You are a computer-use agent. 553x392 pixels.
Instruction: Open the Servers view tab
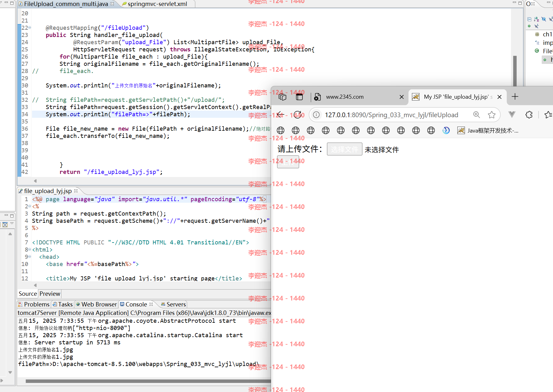tap(173, 304)
